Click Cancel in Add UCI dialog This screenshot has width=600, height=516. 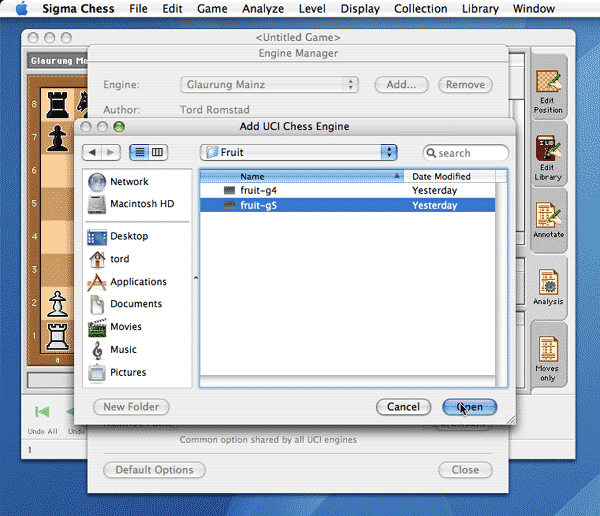[403, 407]
